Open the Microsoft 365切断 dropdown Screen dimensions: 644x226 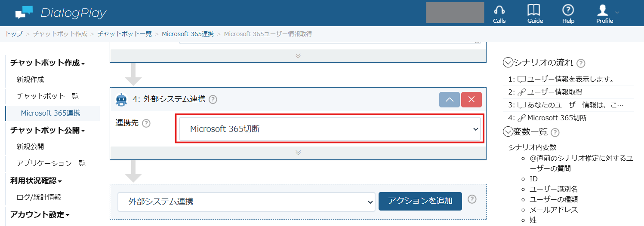click(x=330, y=129)
